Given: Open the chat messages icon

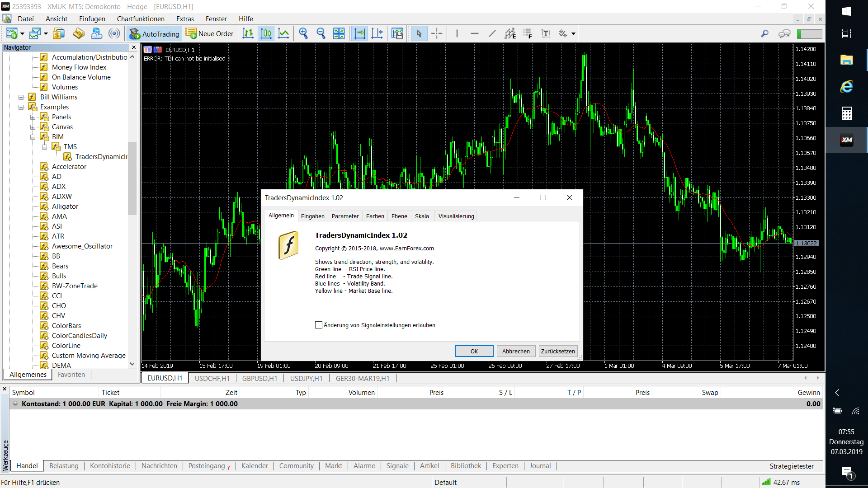Looking at the screenshot, I should [784, 33].
